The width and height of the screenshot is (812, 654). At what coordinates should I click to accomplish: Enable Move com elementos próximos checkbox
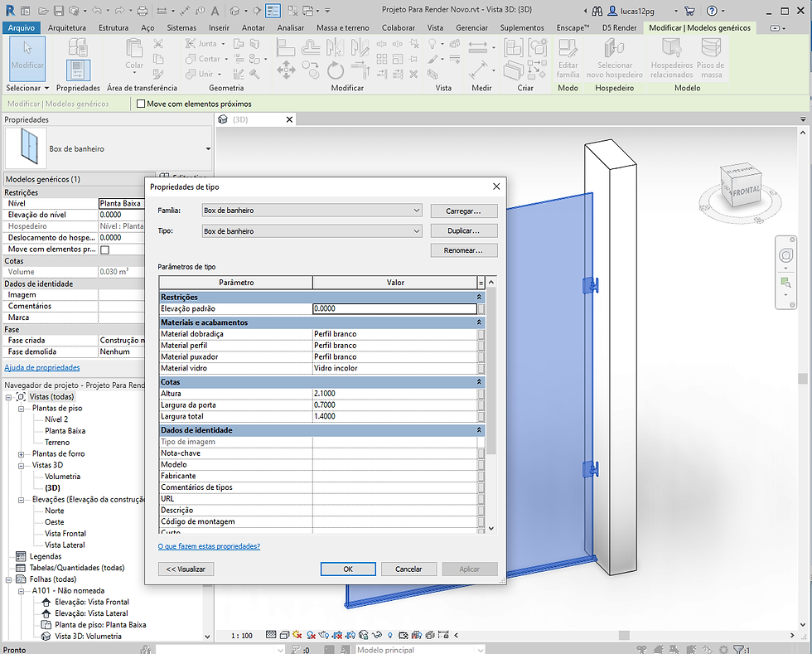click(x=141, y=104)
